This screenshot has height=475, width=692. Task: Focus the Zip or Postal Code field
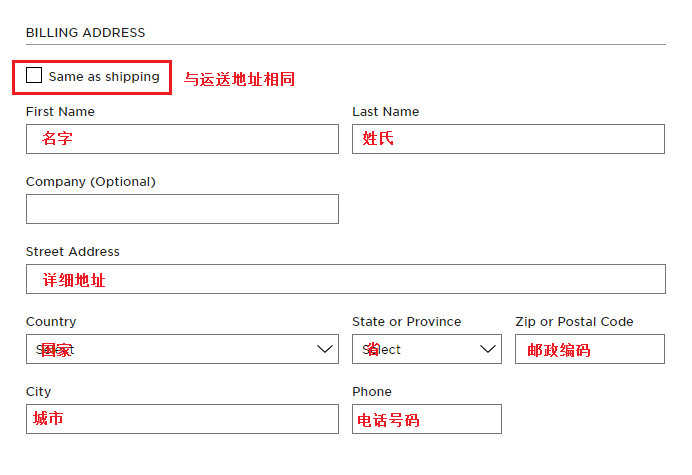[x=590, y=349]
